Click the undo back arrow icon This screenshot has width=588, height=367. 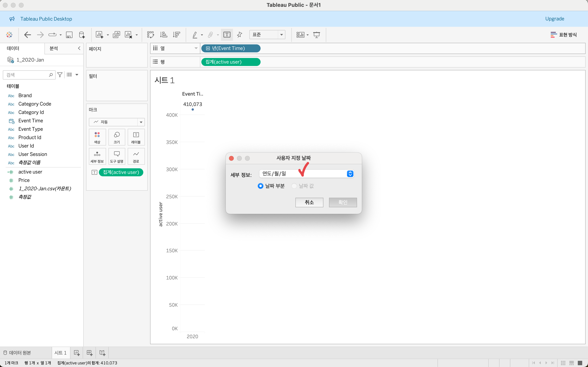27,35
